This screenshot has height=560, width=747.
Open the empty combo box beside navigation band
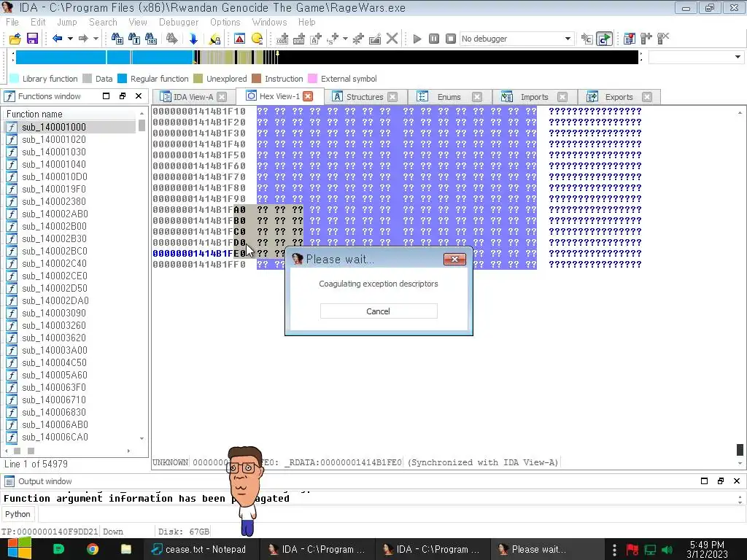[696, 57]
